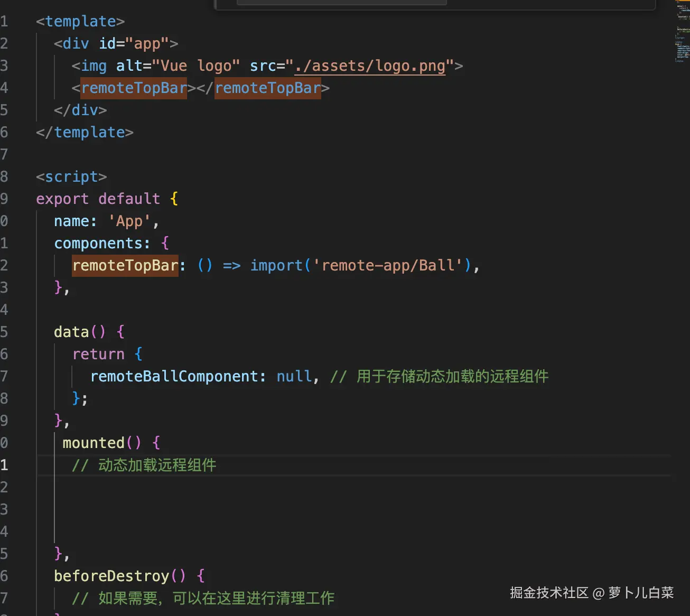
Task: Open the ./assets/logo.png path link
Action: coord(370,66)
